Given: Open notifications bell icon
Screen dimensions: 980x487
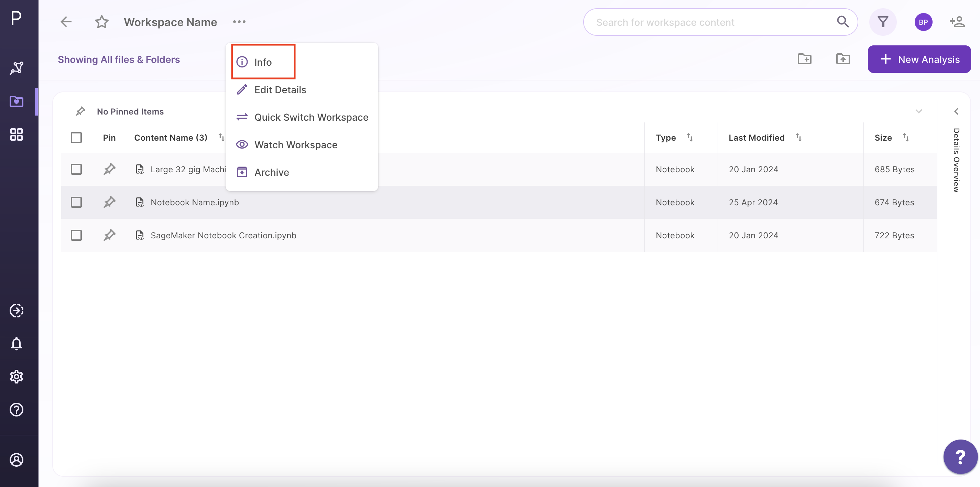Looking at the screenshot, I should coord(17,344).
